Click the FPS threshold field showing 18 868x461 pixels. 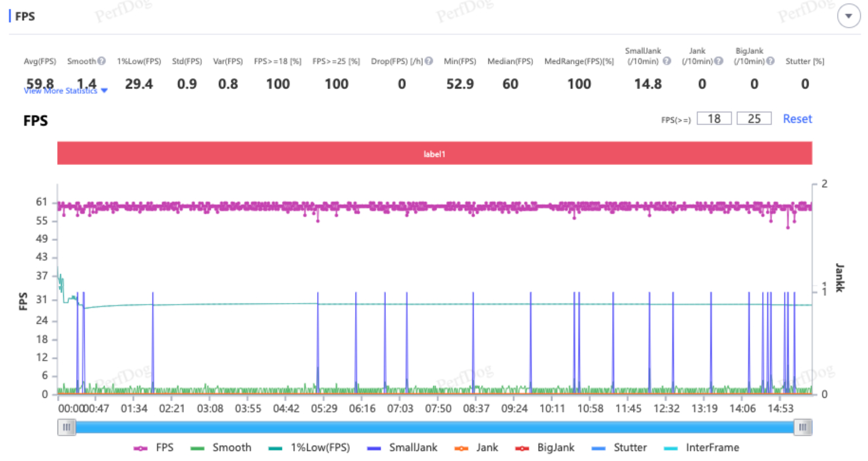click(714, 119)
